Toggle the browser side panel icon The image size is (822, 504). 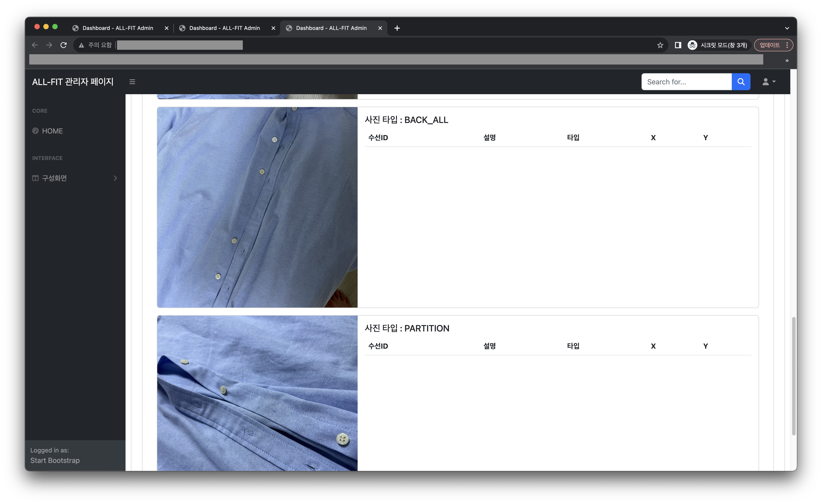click(677, 45)
